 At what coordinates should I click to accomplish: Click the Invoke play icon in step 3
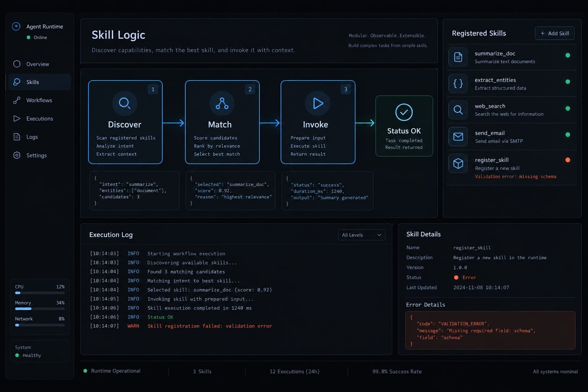click(x=318, y=103)
